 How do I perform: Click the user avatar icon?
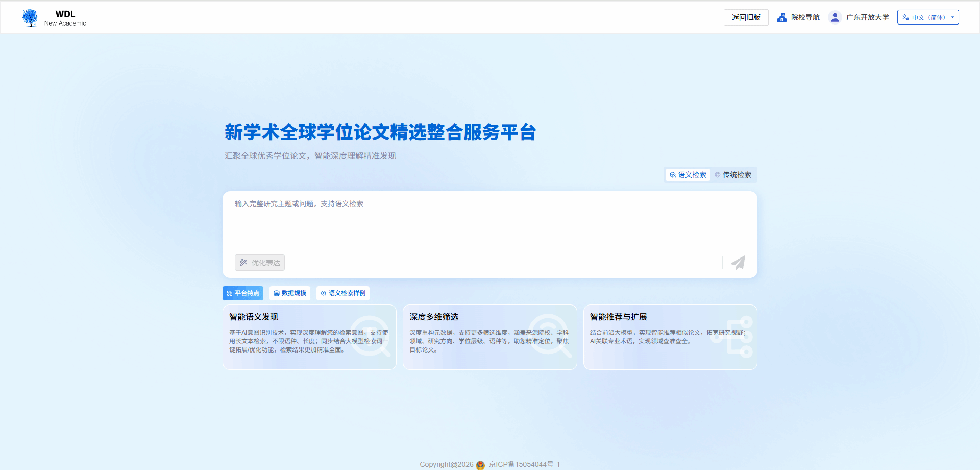(835, 17)
